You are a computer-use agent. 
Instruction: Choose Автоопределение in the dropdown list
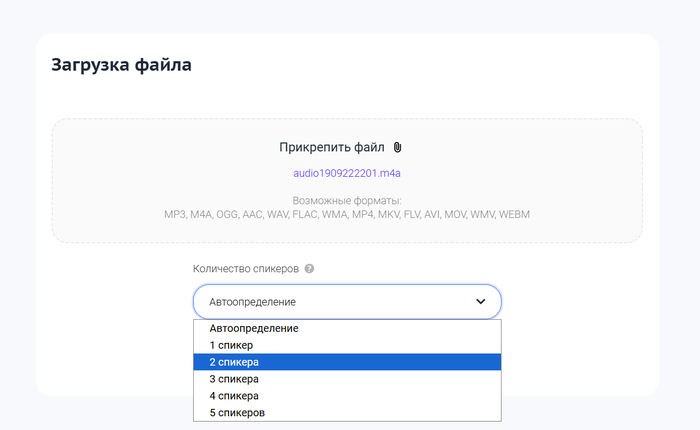(x=347, y=328)
